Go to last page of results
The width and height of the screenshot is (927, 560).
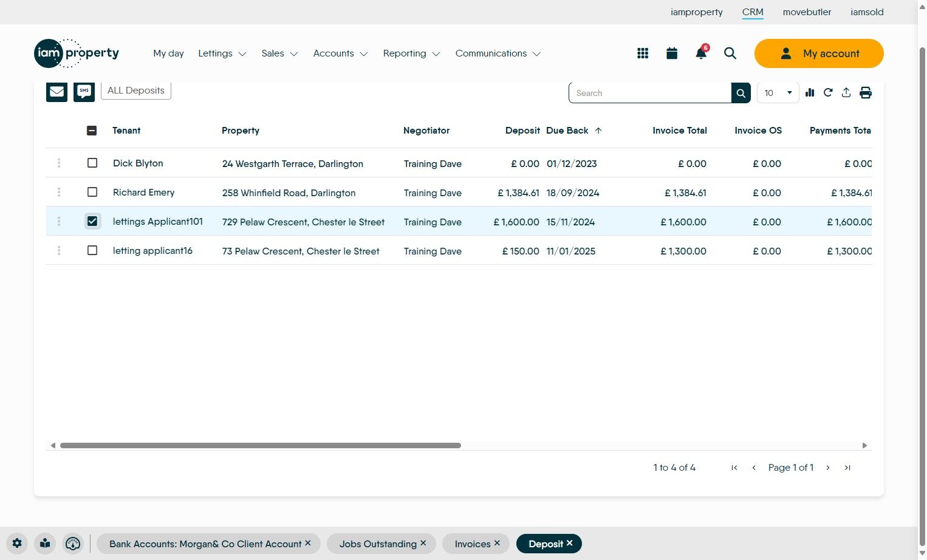tap(847, 468)
